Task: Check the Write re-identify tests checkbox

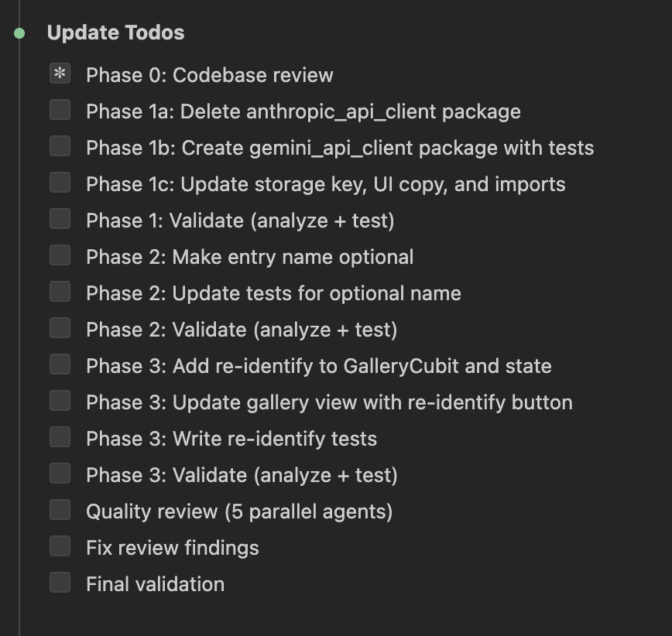Action: click(60, 438)
